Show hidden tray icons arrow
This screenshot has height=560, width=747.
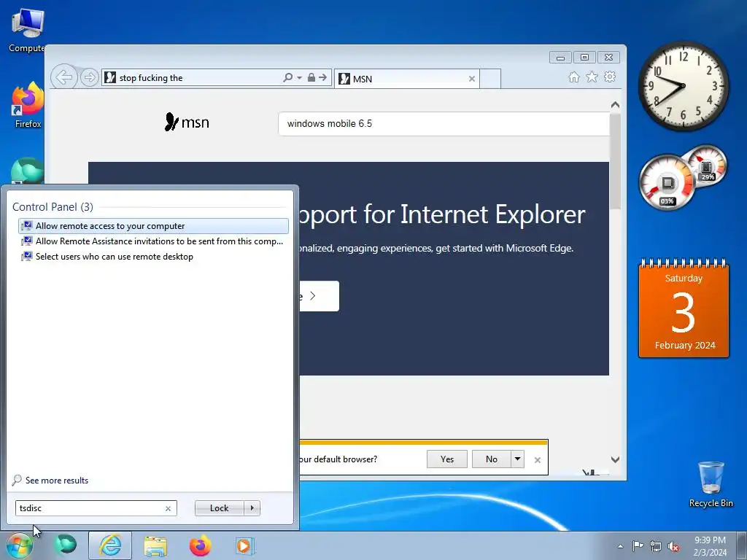coord(620,546)
